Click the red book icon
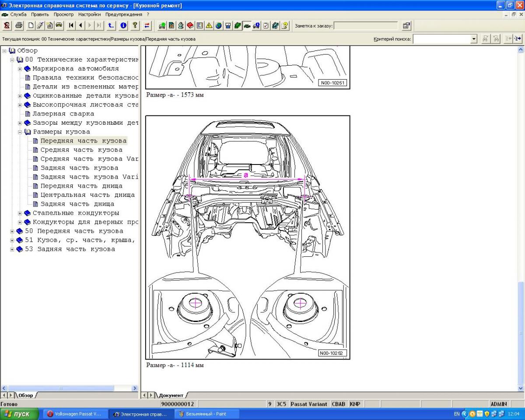The width and height of the screenshot is (525, 420). click(190, 25)
